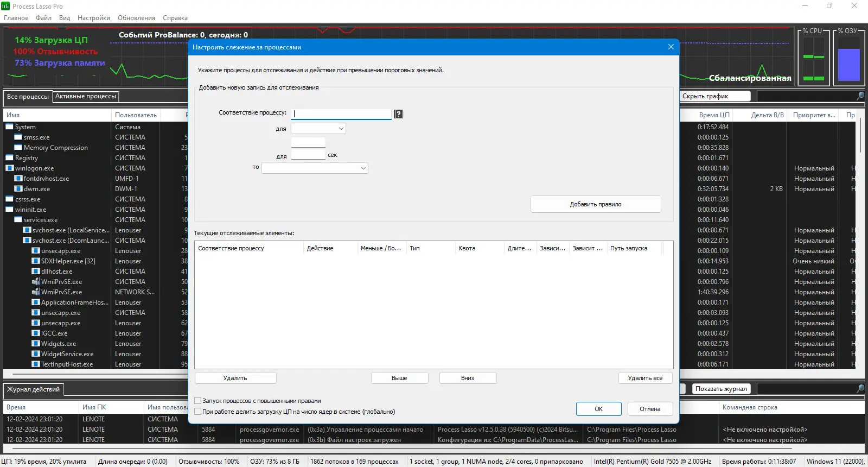868x467 pixels.
Task: Click the 'Квота' column header
Action: (480, 248)
